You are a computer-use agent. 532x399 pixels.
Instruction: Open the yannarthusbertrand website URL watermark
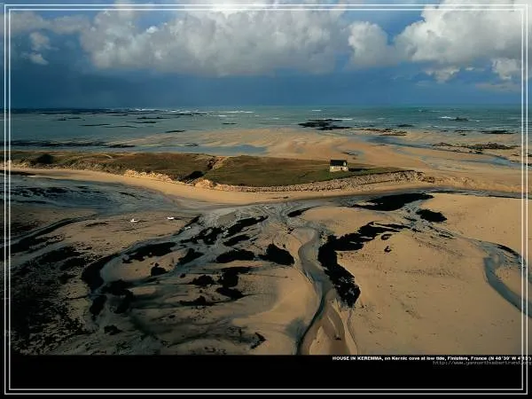coord(481,363)
